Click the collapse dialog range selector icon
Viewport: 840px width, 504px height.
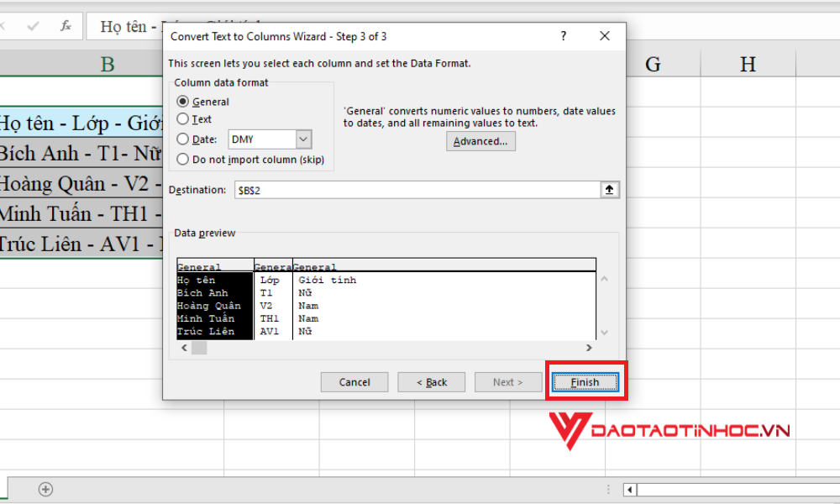[609, 190]
